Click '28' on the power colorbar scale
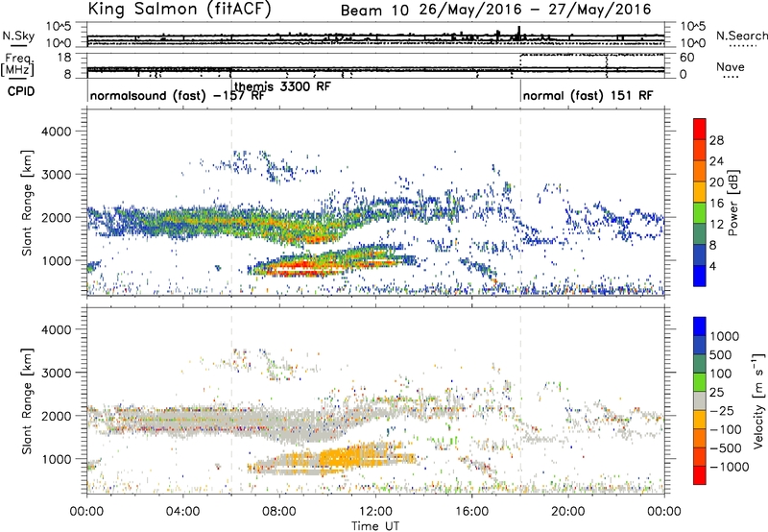The width and height of the screenshot is (768, 532). pos(716,140)
